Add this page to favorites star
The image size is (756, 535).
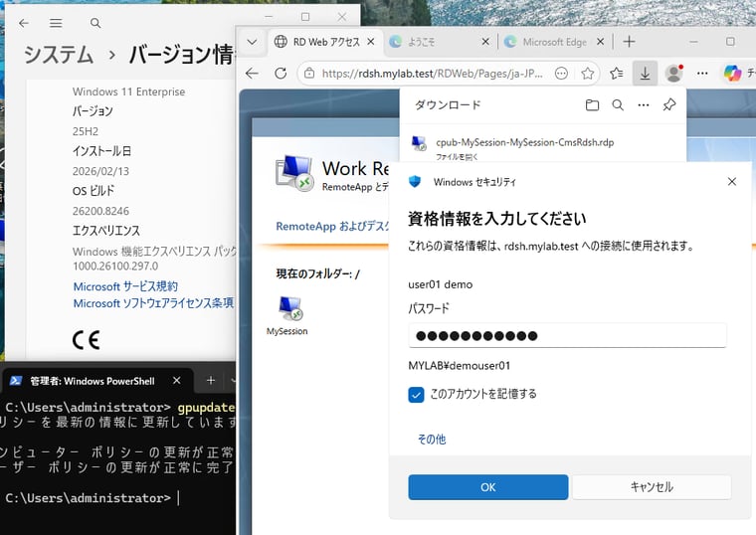coord(587,74)
